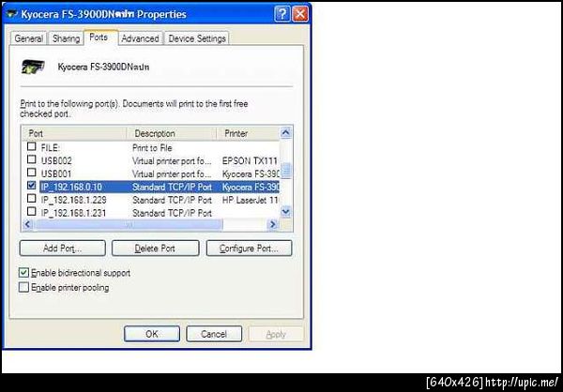563x392 pixels.
Task: Select the USB002 port name
Action: [56, 160]
